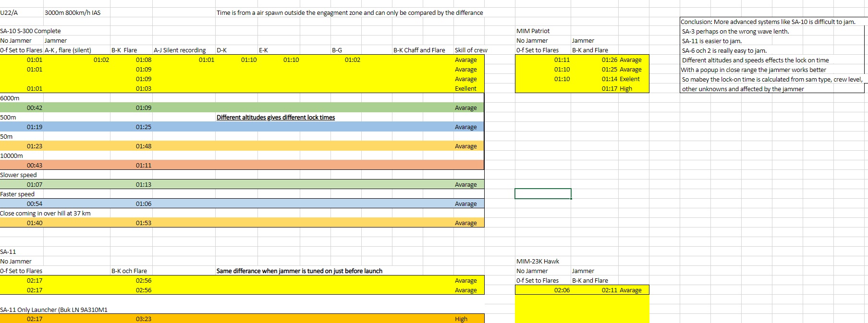Click the empty green-outlined active cell
The width and height of the screenshot is (868, 323).
(543, 194)
